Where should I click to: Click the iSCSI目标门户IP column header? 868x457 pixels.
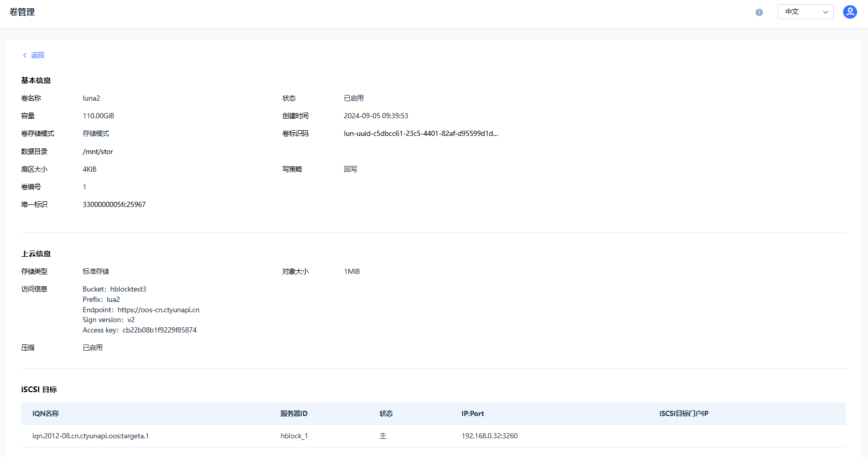[684, 413]
